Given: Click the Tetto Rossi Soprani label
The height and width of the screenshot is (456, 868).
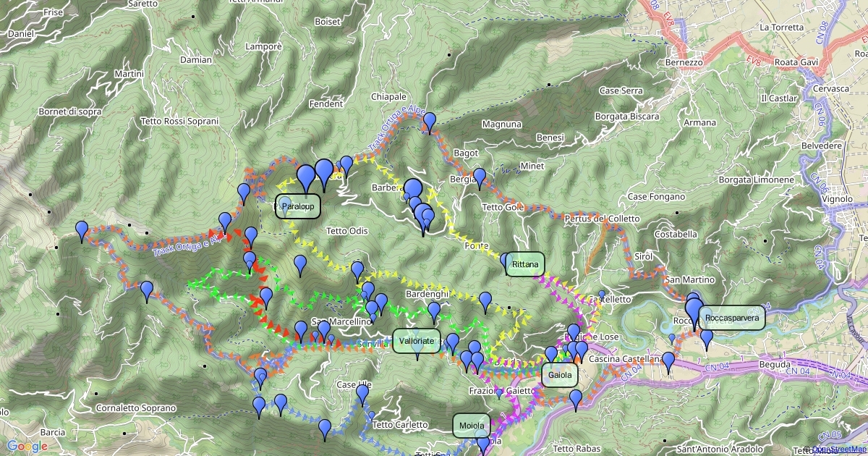Looking at the screenshot, I should click(x=180, y=121).
